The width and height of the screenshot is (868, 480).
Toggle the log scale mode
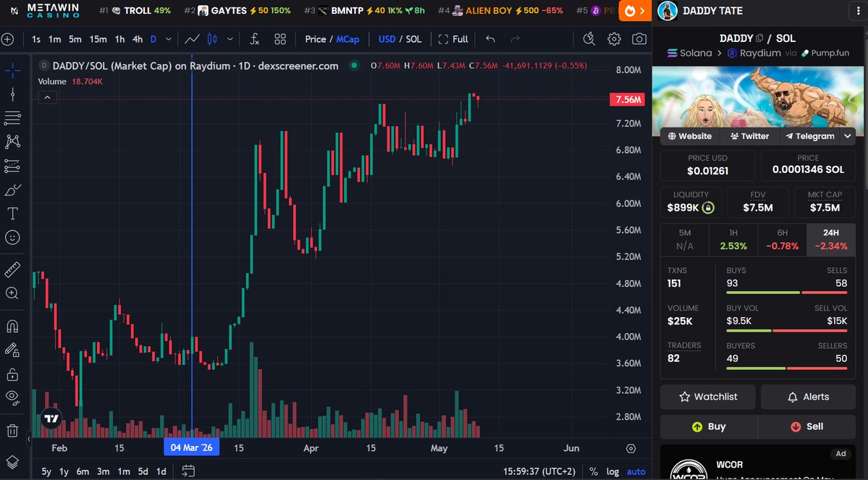612,472
